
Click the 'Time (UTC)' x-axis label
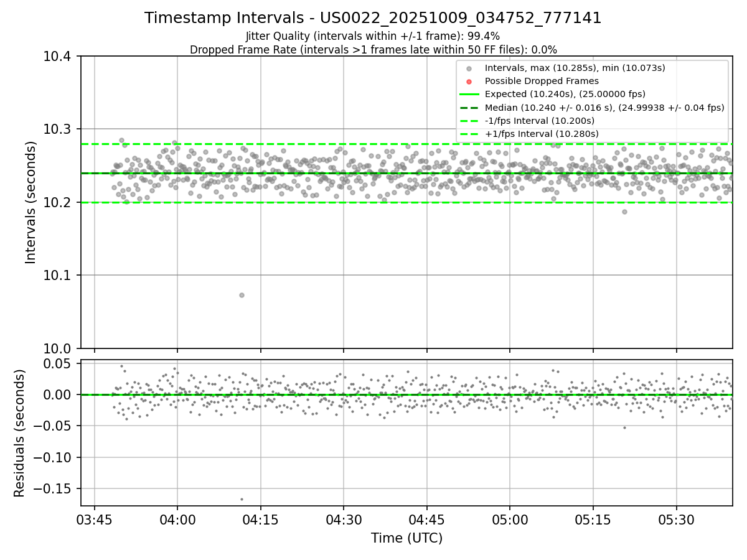406,538
